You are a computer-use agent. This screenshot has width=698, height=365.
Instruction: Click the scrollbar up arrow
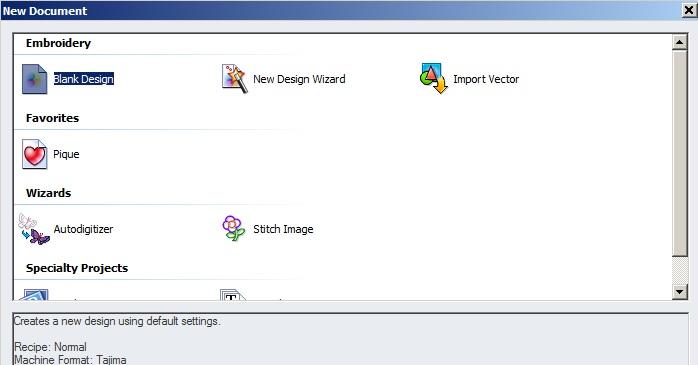680,42
